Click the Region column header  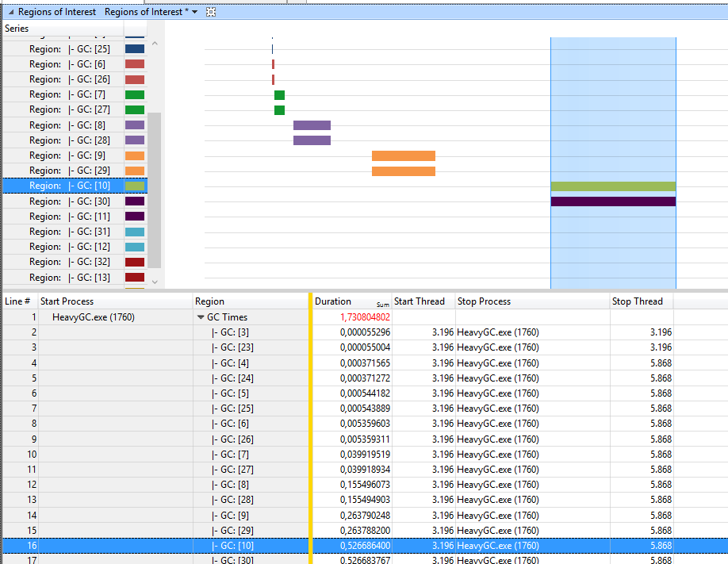pyautogui.click(x=251, y=301)
